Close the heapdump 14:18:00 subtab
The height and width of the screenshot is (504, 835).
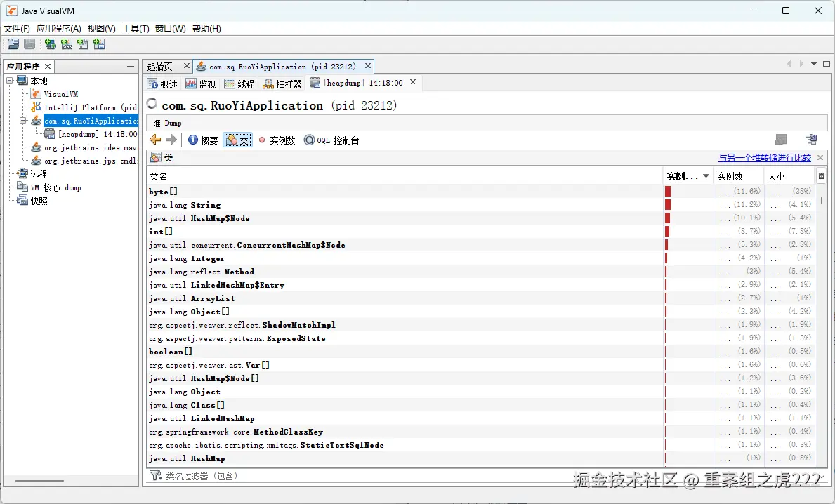click(413, 82)
